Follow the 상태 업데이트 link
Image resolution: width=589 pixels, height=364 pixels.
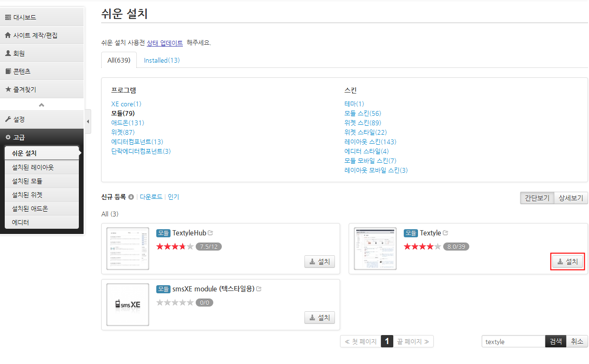pyautogui.click(x=165, y=43)
